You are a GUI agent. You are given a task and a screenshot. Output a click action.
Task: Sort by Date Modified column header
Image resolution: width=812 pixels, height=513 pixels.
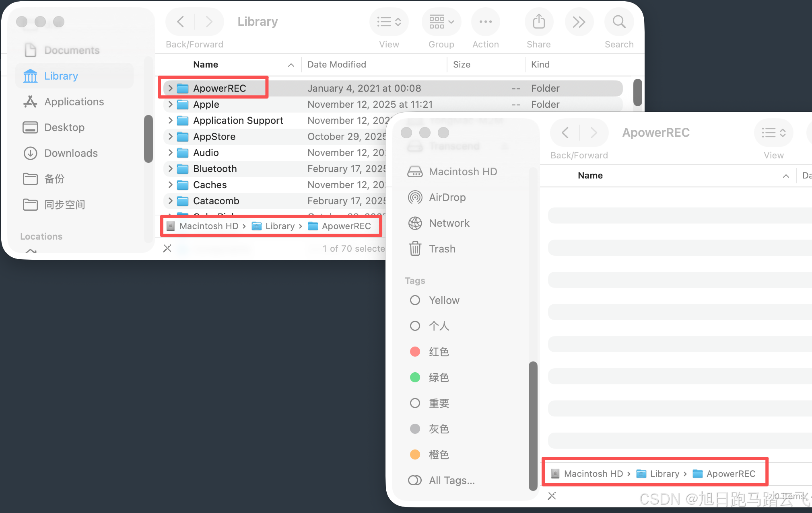337,64
